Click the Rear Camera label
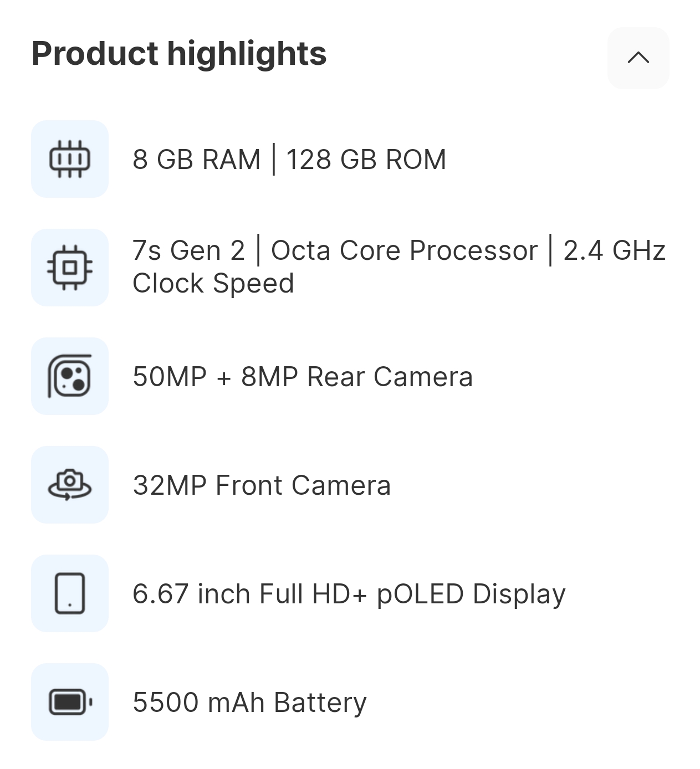Image resolution: width=700 pixels, height=769 pixels. [x=390, y=377]
